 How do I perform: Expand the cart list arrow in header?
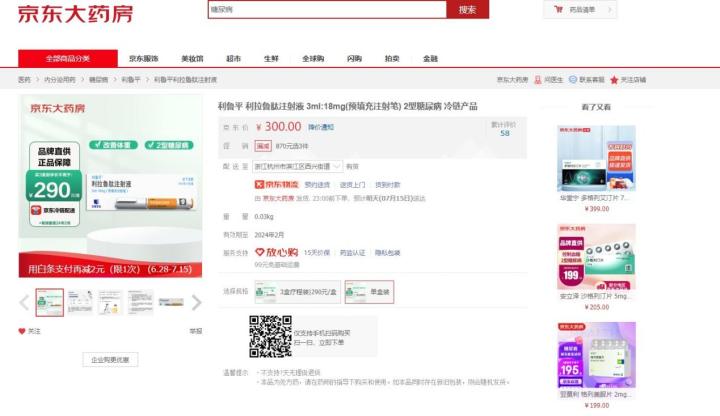(609, 10)
